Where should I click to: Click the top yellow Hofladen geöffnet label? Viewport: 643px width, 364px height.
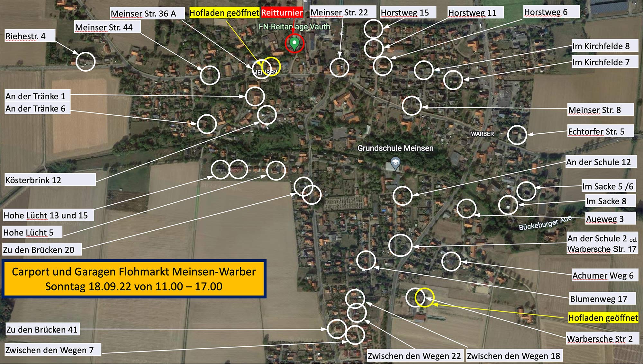pos(224,13)
